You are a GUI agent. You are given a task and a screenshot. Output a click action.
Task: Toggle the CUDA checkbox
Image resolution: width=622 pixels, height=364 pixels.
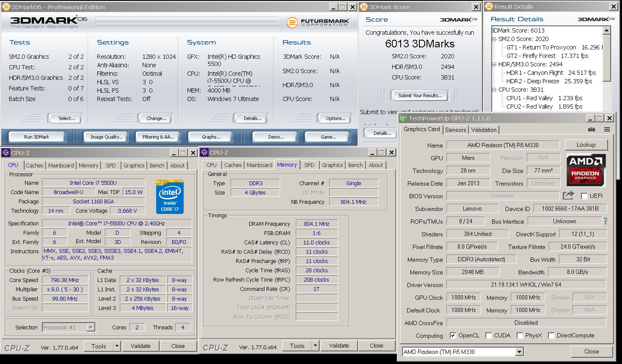click(488, 336)
